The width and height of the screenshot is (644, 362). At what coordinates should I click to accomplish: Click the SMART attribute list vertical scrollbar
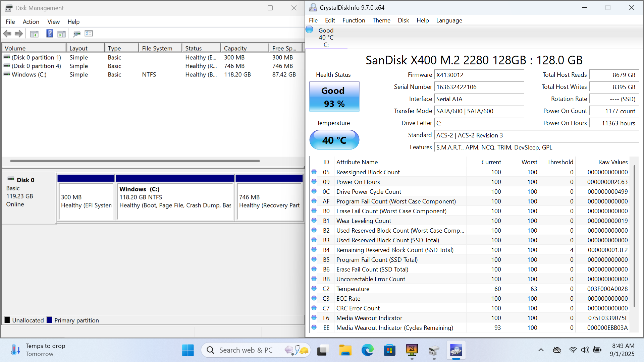coord(634,236)
